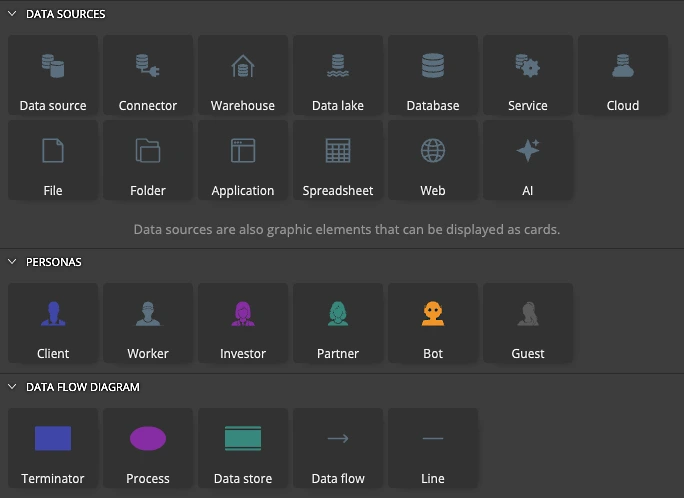The image size is (684, 498).
Task: Select the Line connector shape
Action: 433,448
